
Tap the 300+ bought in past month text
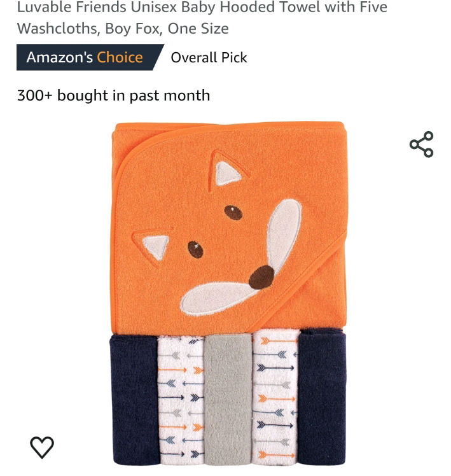(x=113, y=95)
